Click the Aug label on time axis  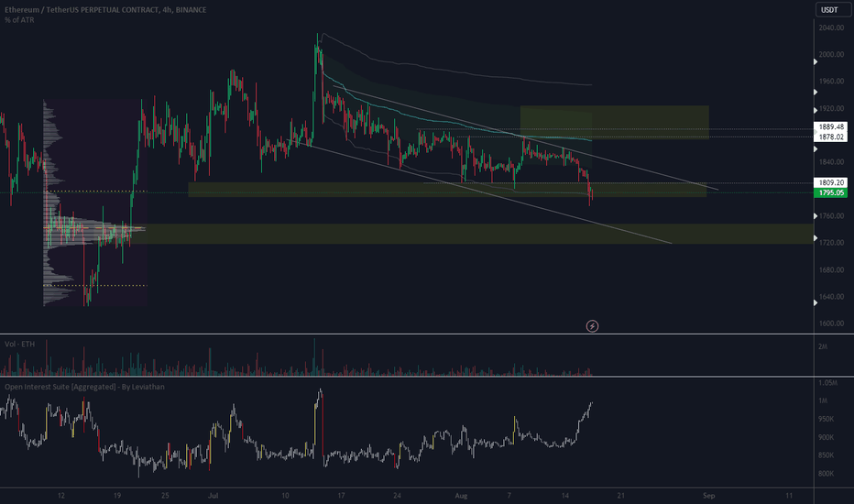[x=461, y=495]
